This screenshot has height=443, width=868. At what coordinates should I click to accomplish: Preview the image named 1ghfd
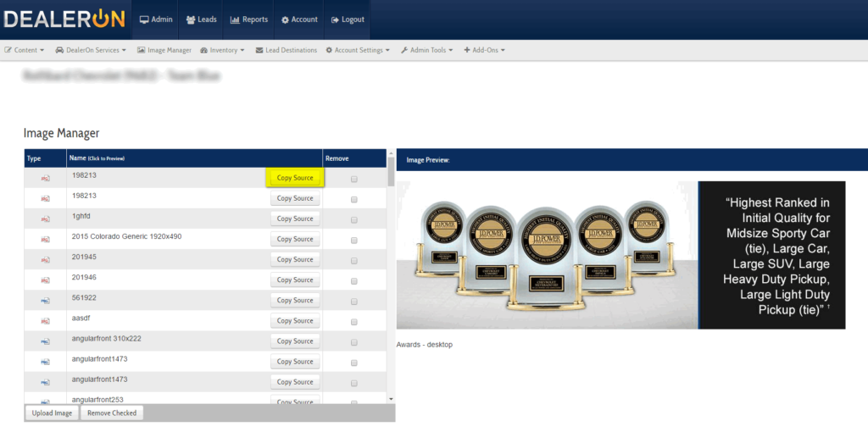81,216
